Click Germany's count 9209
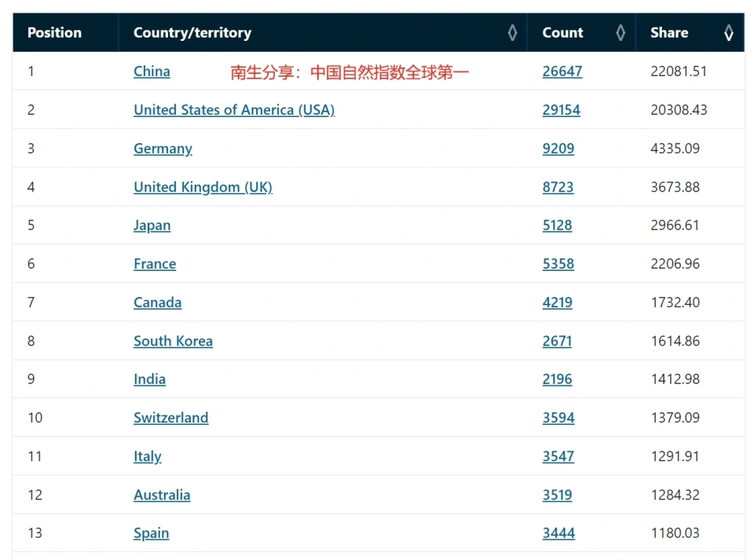Viewport: 754px width, 560px height. [558, 148]
